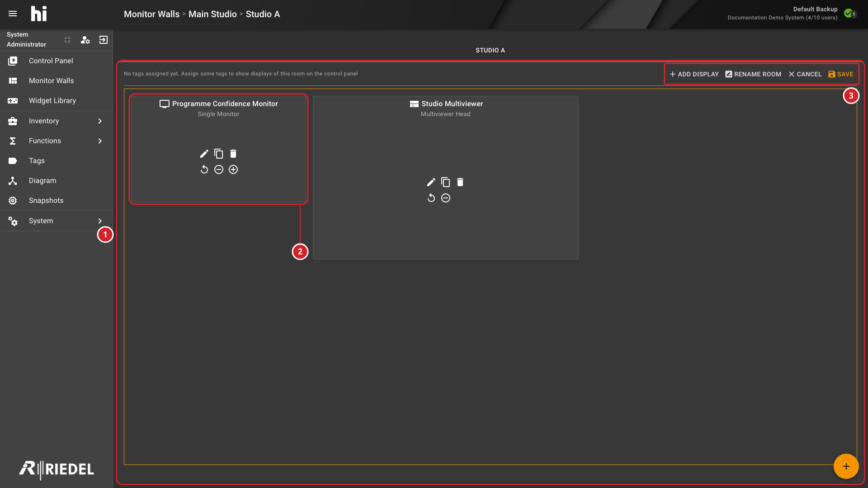Click the hi logo in header
Image resolution: width=868 pixels, height=488 pixels.
pyautogui.click(x=39, y=14)
